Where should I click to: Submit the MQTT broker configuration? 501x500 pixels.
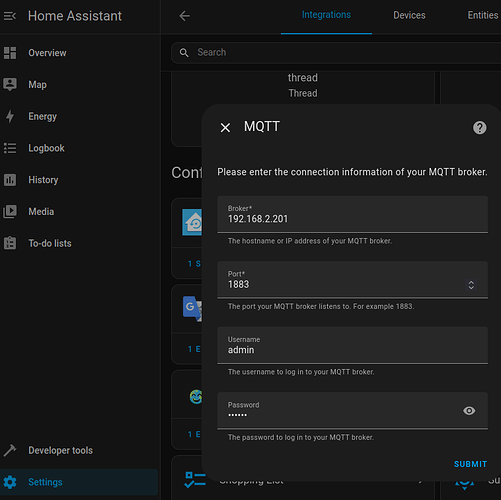point(470,464)
